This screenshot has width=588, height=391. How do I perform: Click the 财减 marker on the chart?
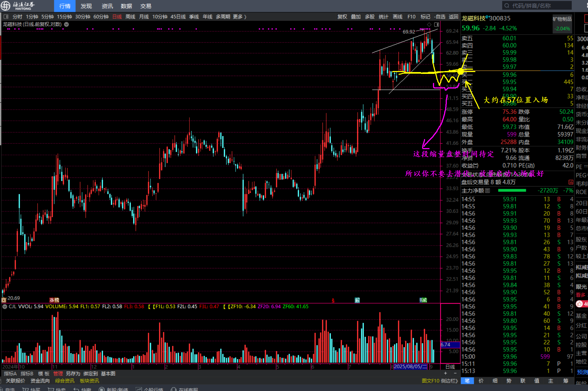click(x=423, y=300)
